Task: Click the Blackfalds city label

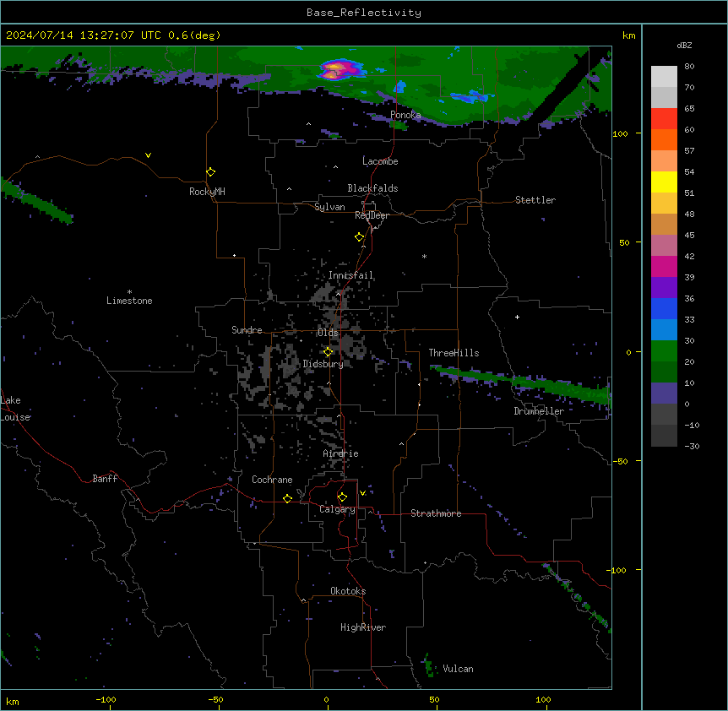Action: (372, 188)
